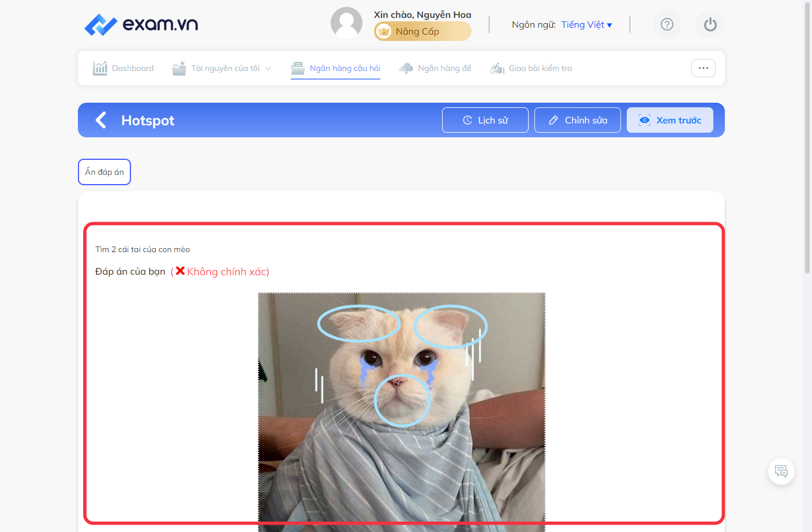Click the text 'Tìm 2 cái tai của con mèo'
Viewport: 812px width, 532px height.
[x=143, y=249]
